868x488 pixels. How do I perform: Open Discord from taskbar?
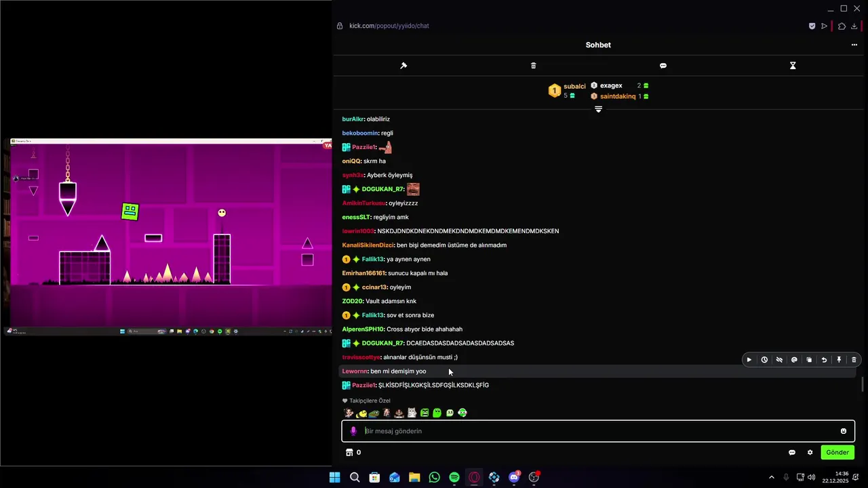(x=514, y=477)
